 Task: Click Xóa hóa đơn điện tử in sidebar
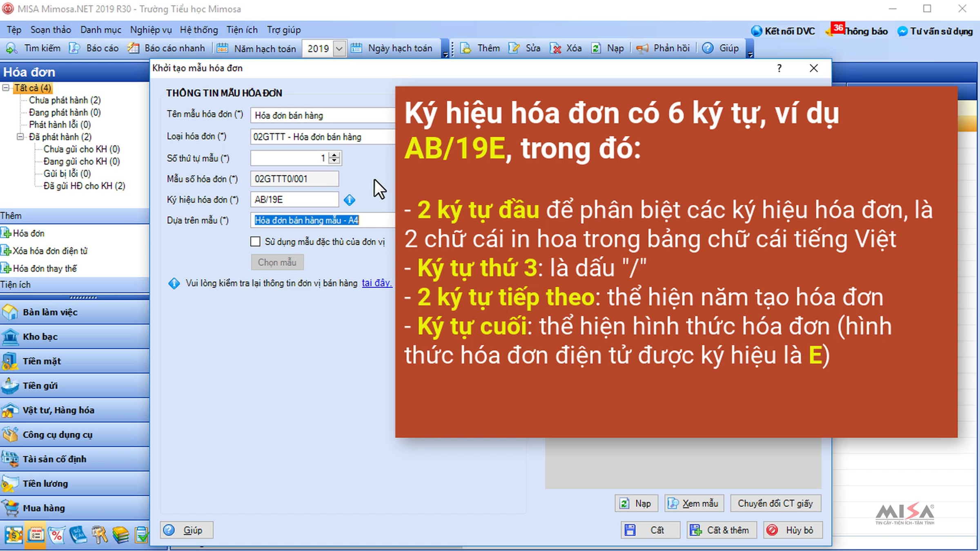(50, 251)
